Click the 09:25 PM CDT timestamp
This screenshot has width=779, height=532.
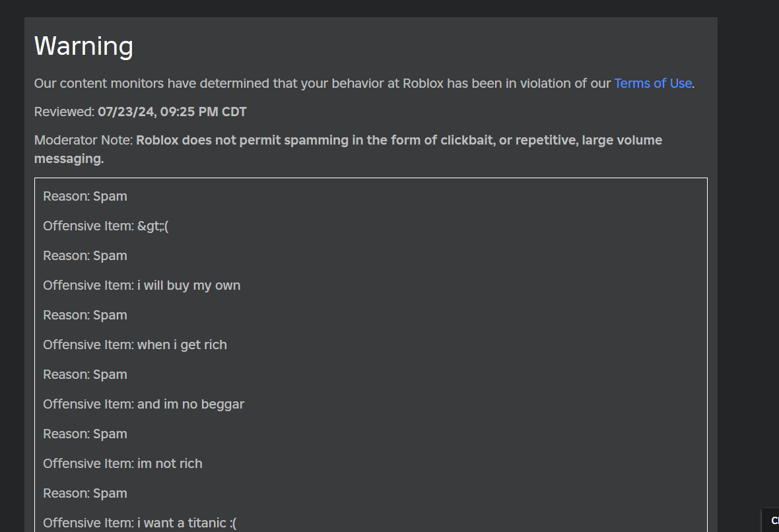coord(203,112)
